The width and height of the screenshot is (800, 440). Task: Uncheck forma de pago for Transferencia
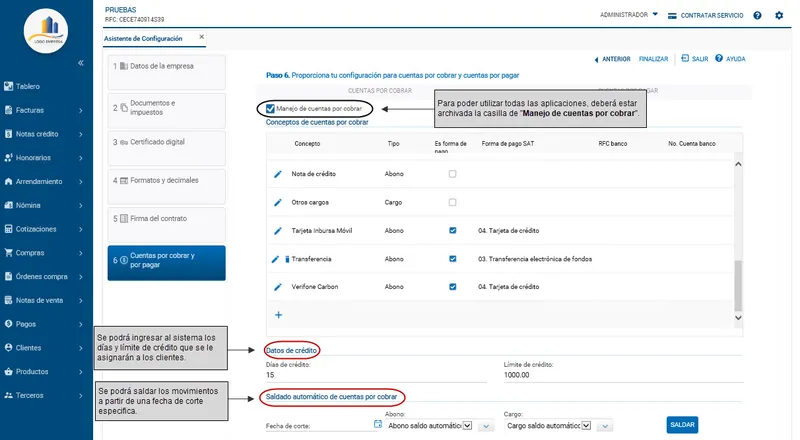[x=452, y=259]
